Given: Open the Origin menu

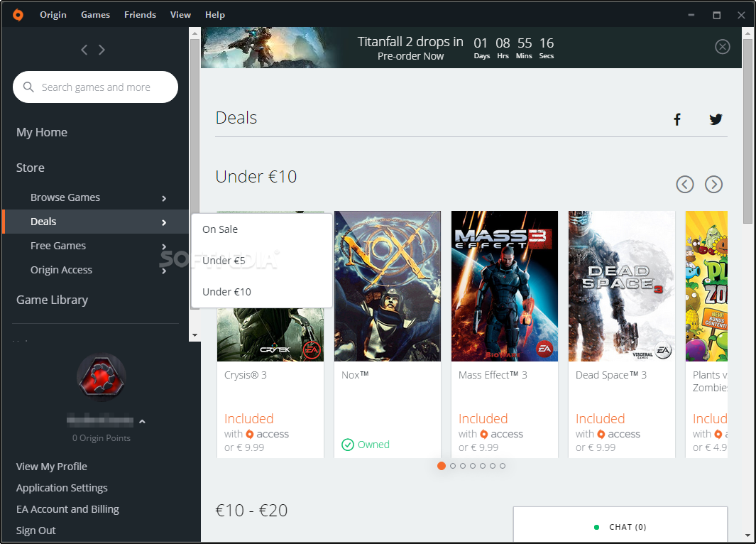Looking at the screenshot, I should [53, 15].
